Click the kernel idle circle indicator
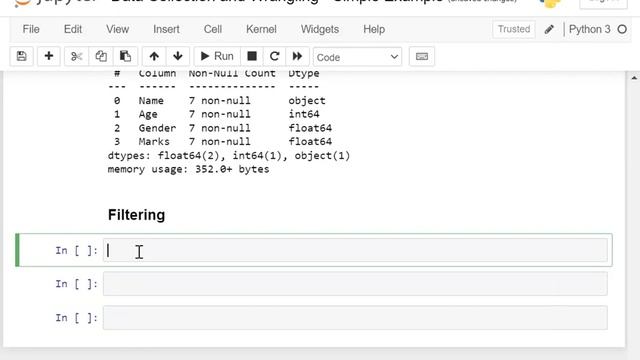The height and width of the screenshot is (360, 640). tap(622, 29)
